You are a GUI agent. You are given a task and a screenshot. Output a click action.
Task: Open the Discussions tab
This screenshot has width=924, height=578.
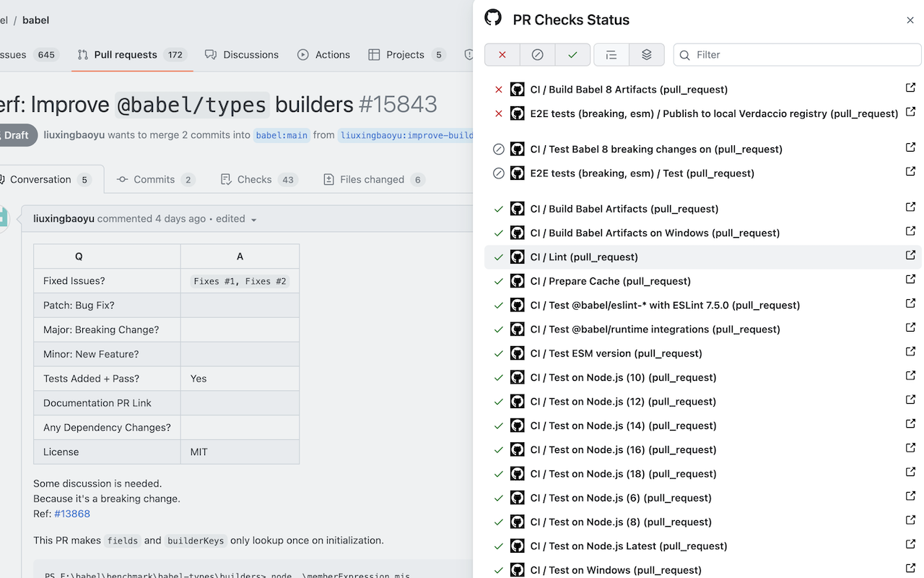(242, 55)
